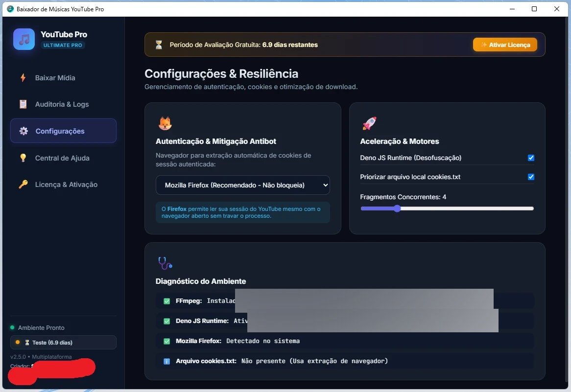Click the Configurações & Resiliência heading
This screenshot has width=571, height=392.
221,73
